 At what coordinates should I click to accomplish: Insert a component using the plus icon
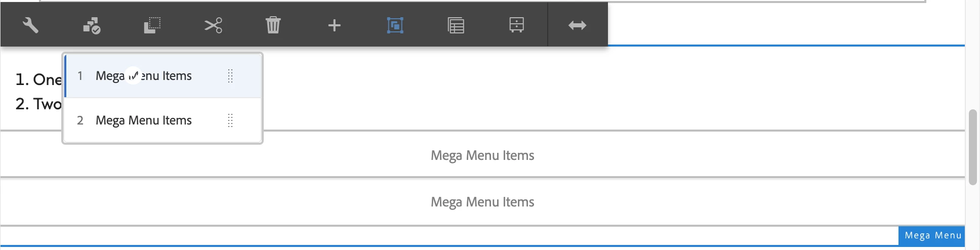334,25
